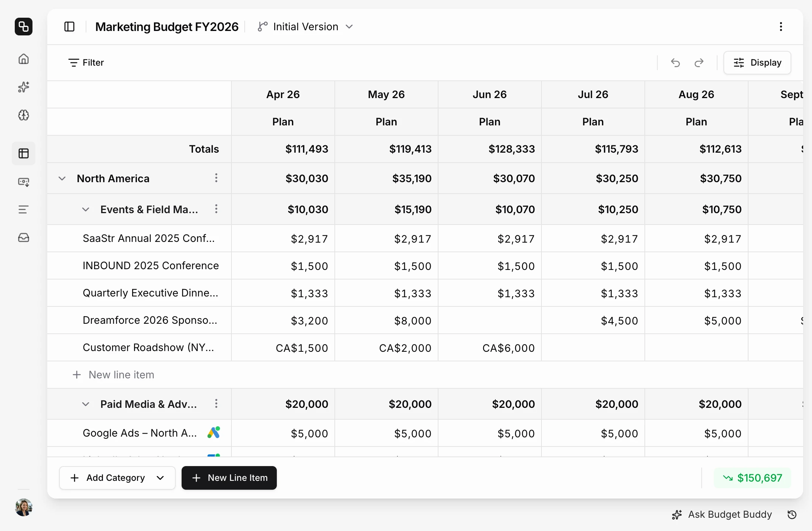Click the version branch icon

click(x=262, y=27)
